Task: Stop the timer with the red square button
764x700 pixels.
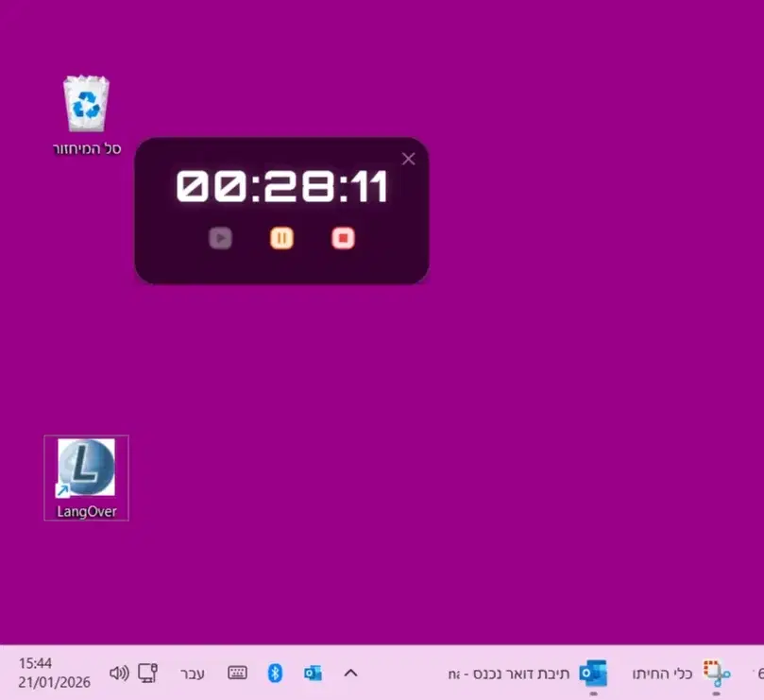Action: click(x=343, y=238)
